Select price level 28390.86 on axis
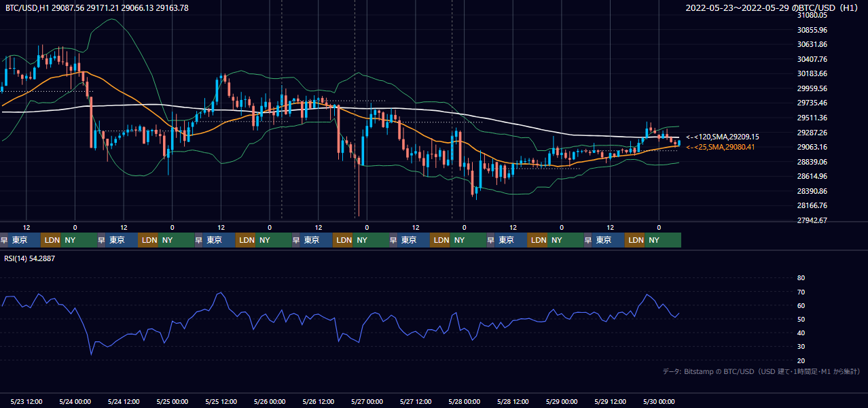 (812, 191)
